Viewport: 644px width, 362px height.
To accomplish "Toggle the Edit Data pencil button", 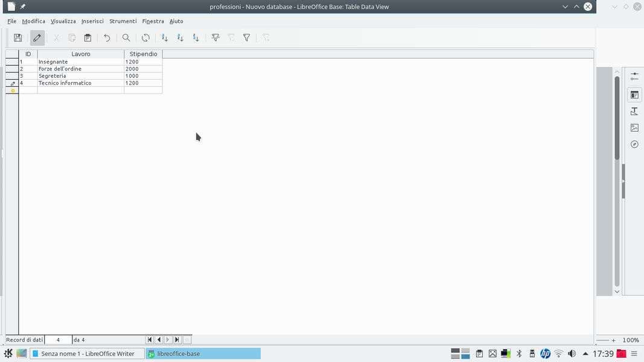I will [x=37, y=38].
